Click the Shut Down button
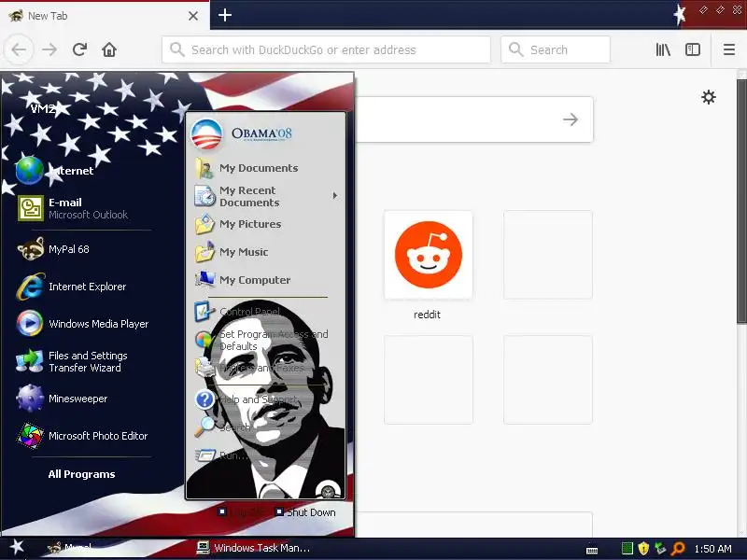 pos(305,512)
